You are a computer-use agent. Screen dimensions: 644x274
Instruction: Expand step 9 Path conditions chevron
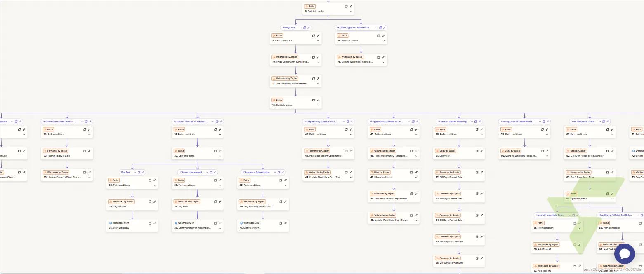[318, 41]
